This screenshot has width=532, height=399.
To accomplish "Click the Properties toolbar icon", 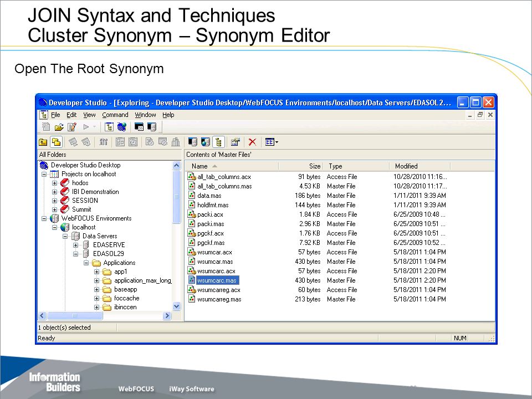I will click(x=236, y=142).
